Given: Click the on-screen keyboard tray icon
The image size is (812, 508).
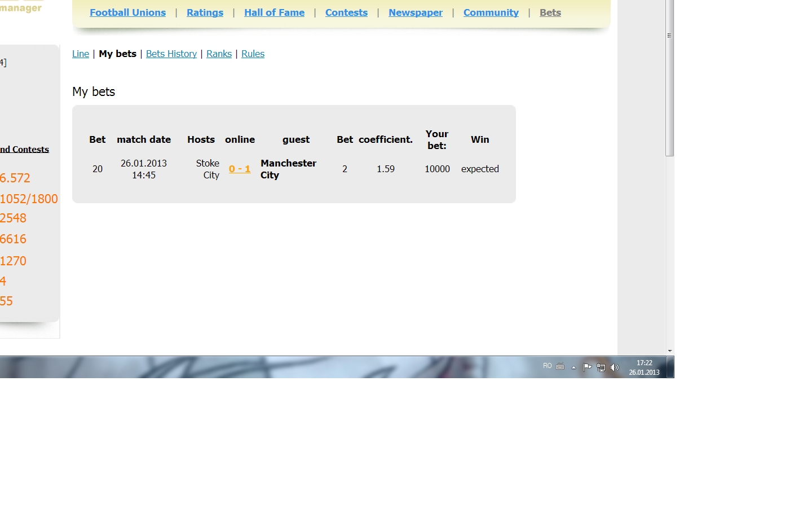Looking at the screenshot, I should pos(560,366).
